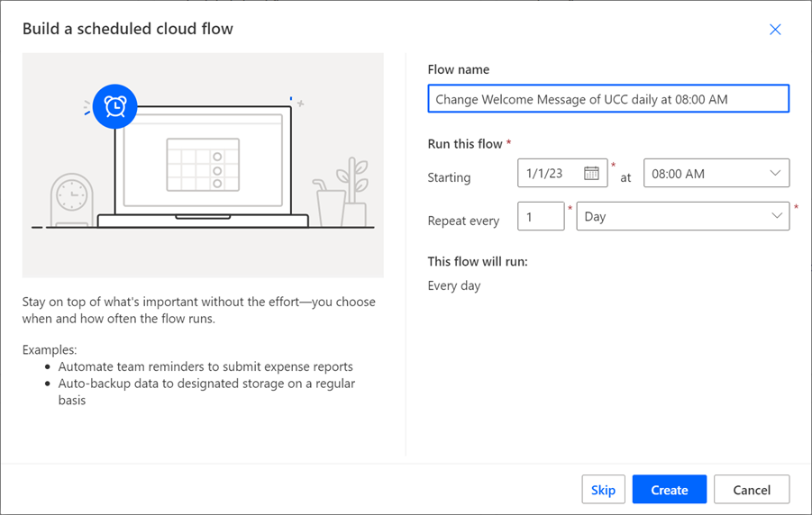Click the starting date 1/1/23 field
Screen dimensions: 812x515
point(550,174)
